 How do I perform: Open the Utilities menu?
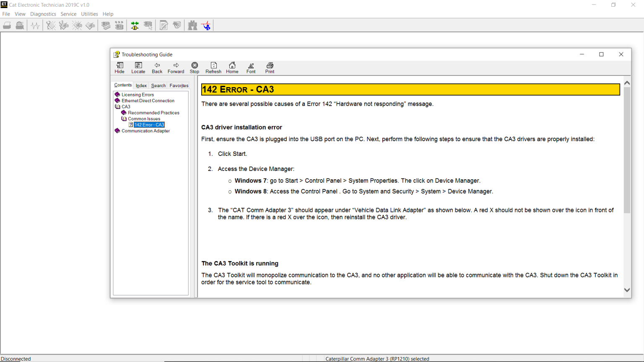coord(89,14)
